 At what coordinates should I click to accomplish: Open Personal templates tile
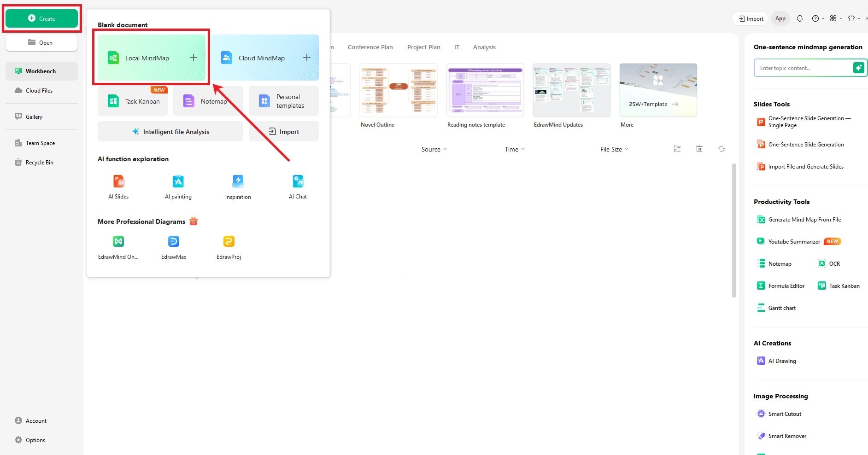pyautogui.click(x=284, y=101)
